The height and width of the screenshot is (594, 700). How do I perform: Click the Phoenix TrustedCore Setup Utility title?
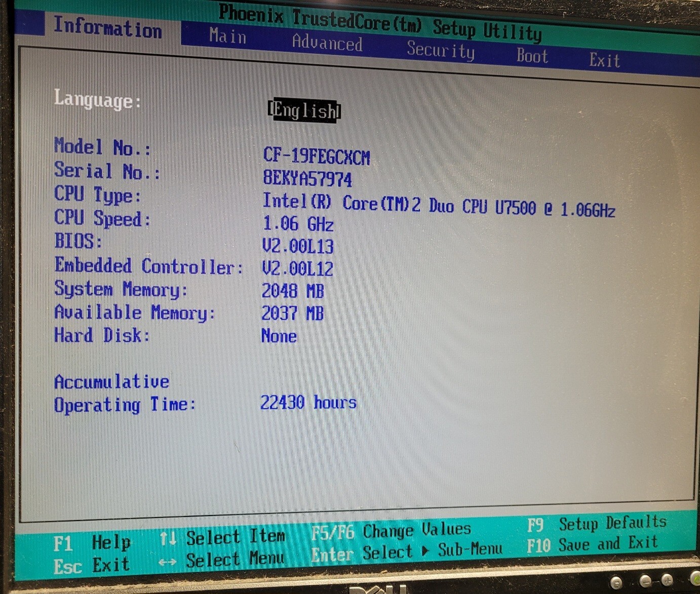tap(380, 23)
